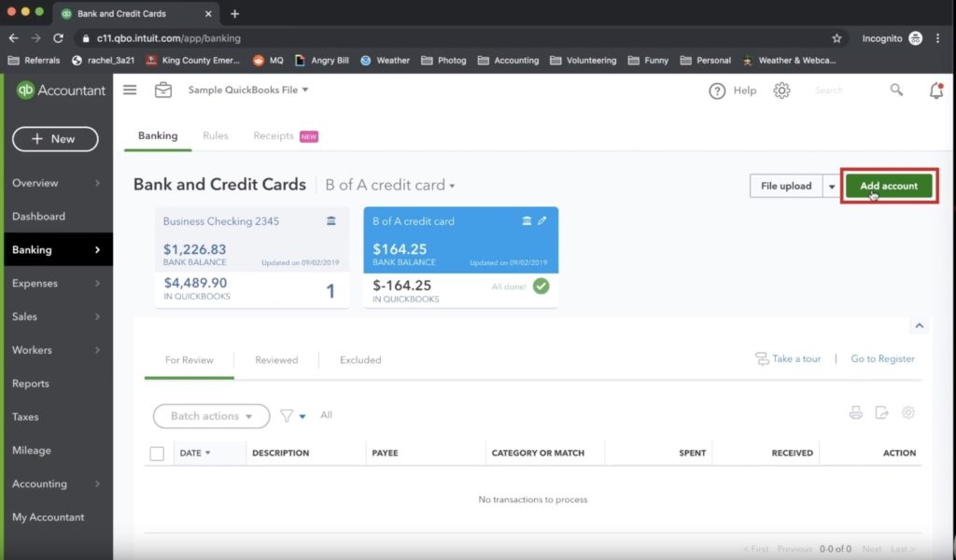Click the export icon above the table
Image resolution: width=956 pixels, height=560 pixels.
[881, 413]
